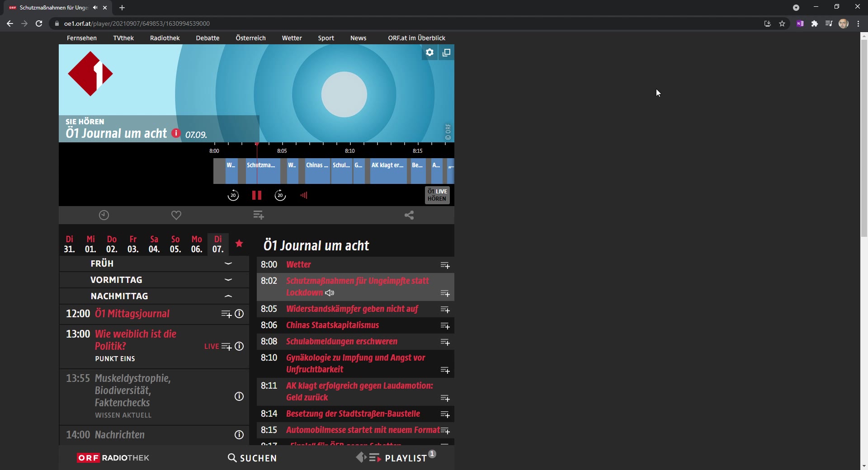Skip forward 20 seconds
The image size is (868, 470).
[x=280, y=195]
